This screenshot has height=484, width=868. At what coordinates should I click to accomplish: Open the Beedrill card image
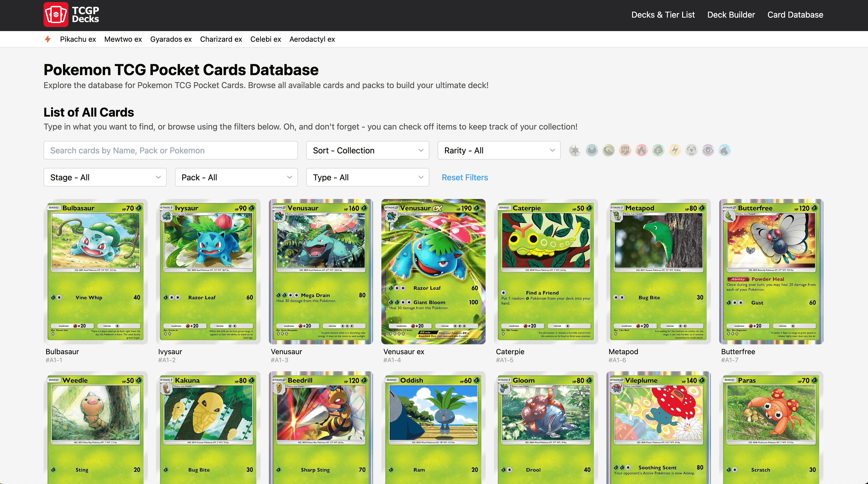click(321, 428)
